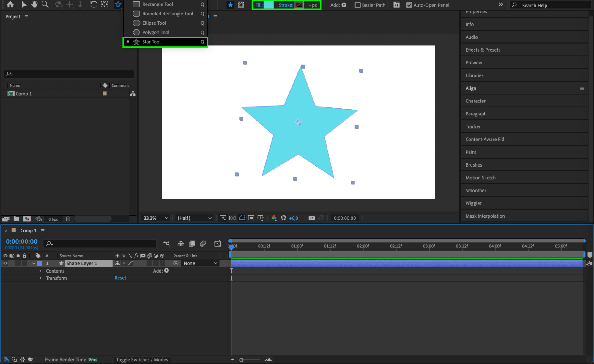Screen dimensions: 594x364
Task: Open the 33,3% magnification dropdown
Action: click(156, 218)
